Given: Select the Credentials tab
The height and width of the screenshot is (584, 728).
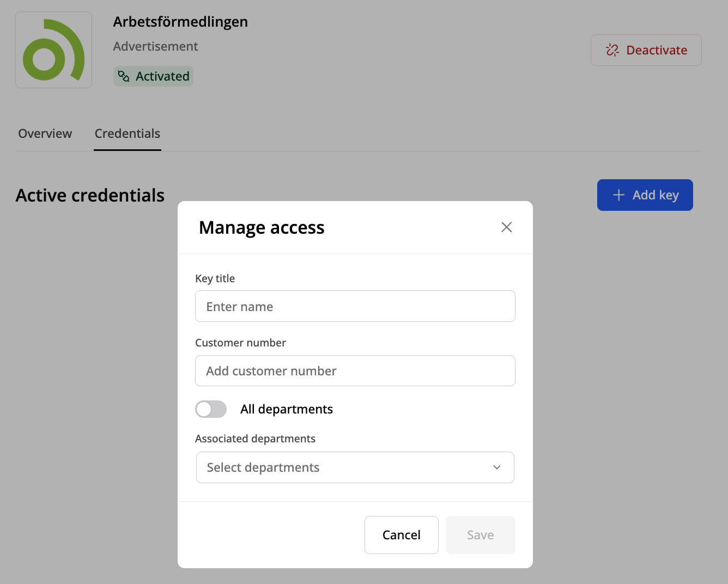Looking at the screenshot, I should [128, 133].
